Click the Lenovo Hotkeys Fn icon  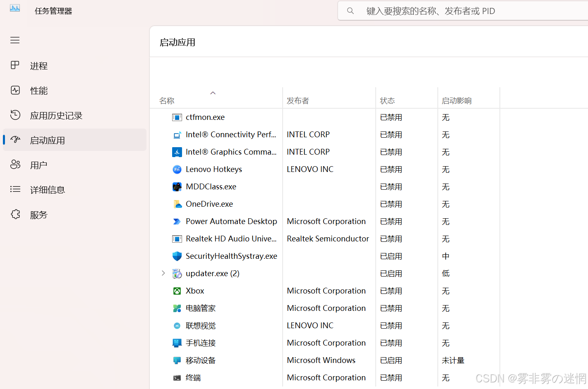[177, 169]
